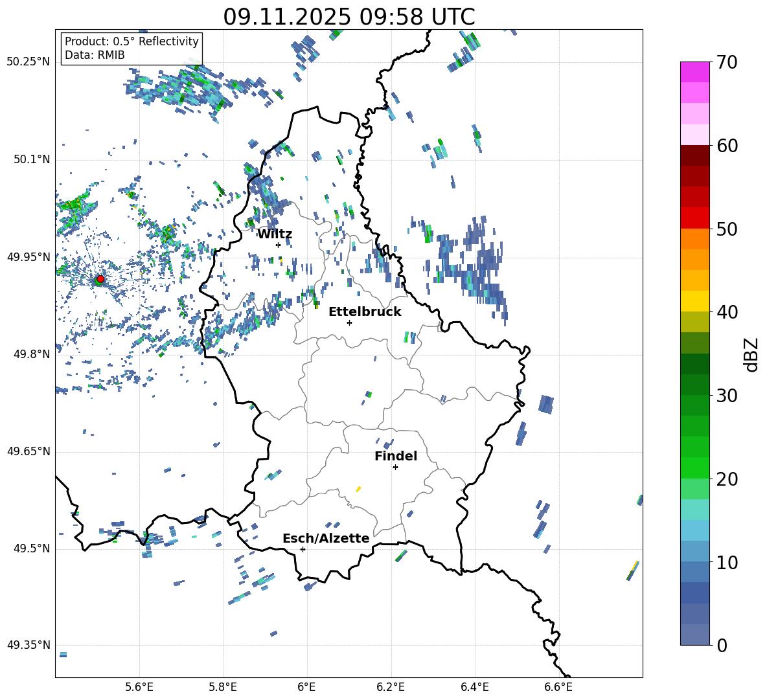
Task: Click the yellow colorbar swatch above 40
Action: click(694, 301)
